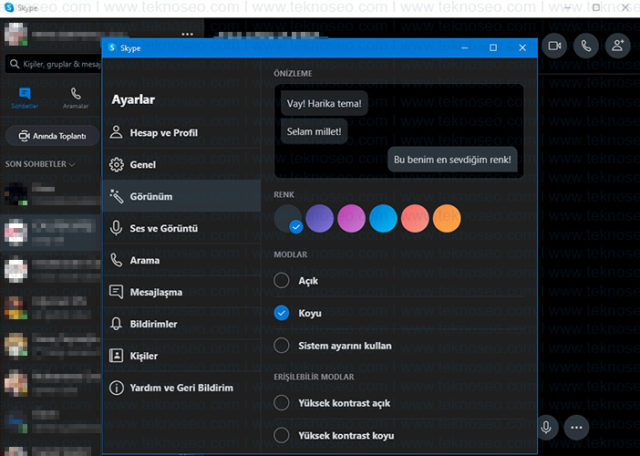Click the info icon beside Yardım ve Geri Bildirim

(116, 387)
